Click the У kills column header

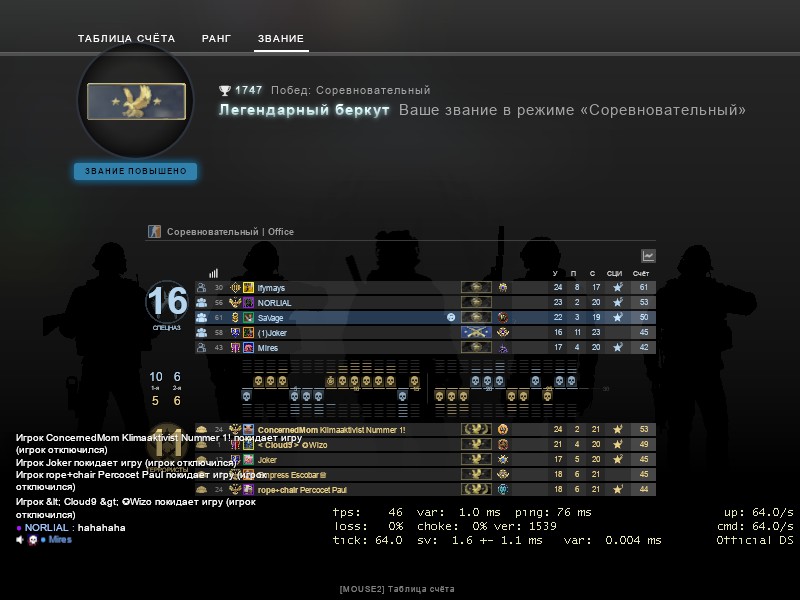555,273
